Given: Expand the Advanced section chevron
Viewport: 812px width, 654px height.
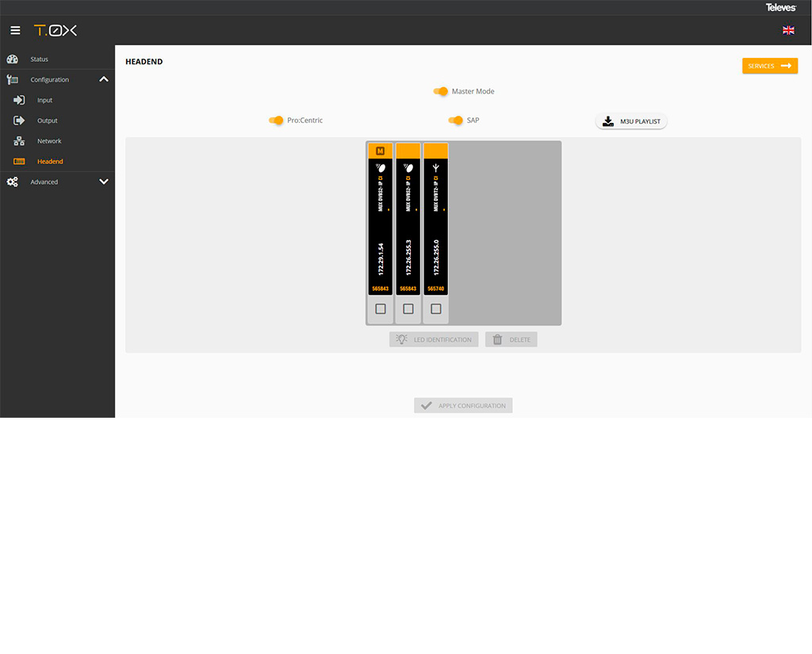Looking at the screenshot, I should tap(103, 182).
